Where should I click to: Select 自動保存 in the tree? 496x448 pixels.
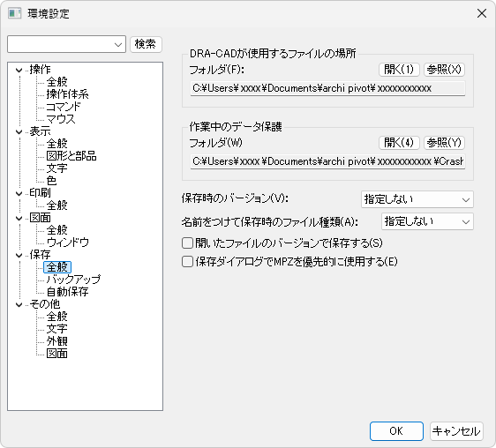(x=67, y=292)
